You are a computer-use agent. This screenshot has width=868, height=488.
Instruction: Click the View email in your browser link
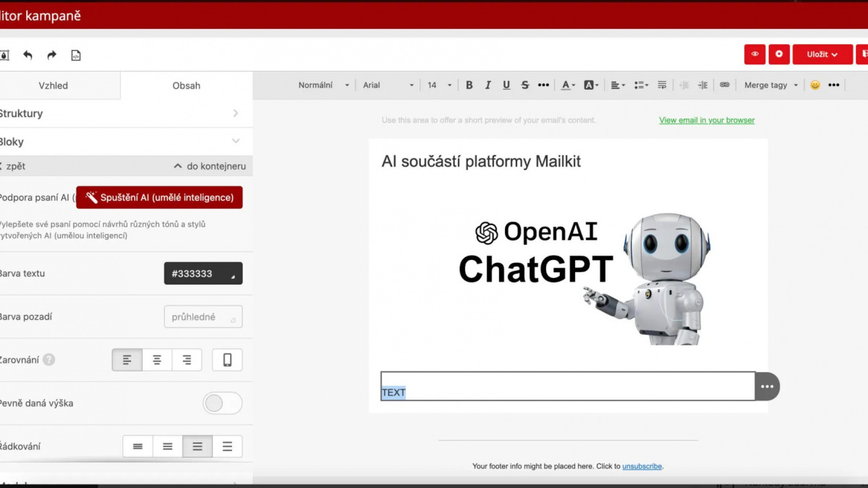coord(707,120)
